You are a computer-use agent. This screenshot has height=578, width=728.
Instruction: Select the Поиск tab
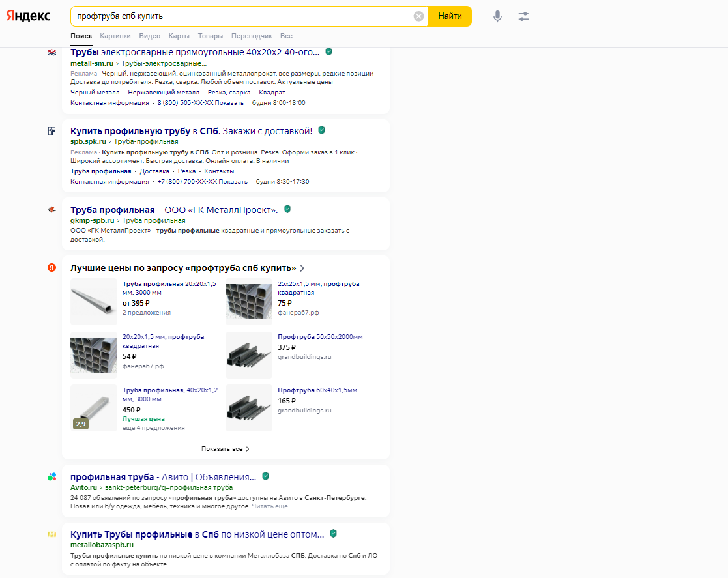[x=81, y=36]
